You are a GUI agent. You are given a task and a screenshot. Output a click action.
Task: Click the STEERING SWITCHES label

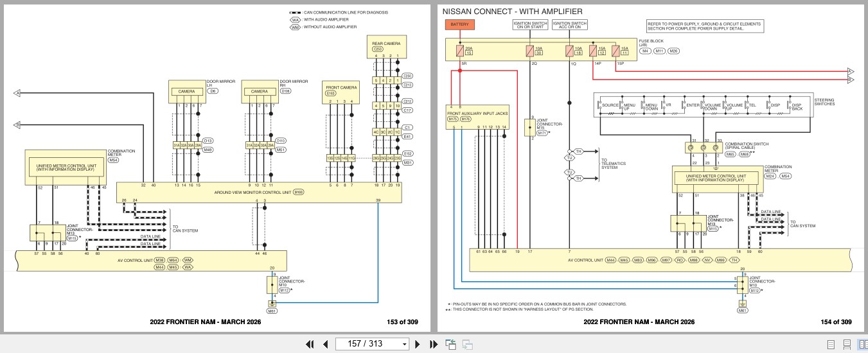coord(824,101)
